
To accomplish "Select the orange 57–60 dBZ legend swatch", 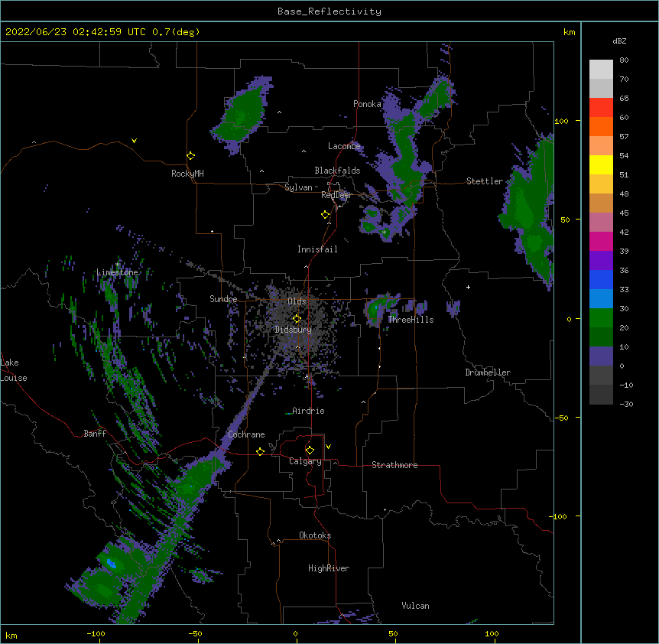I will (601, 126).
